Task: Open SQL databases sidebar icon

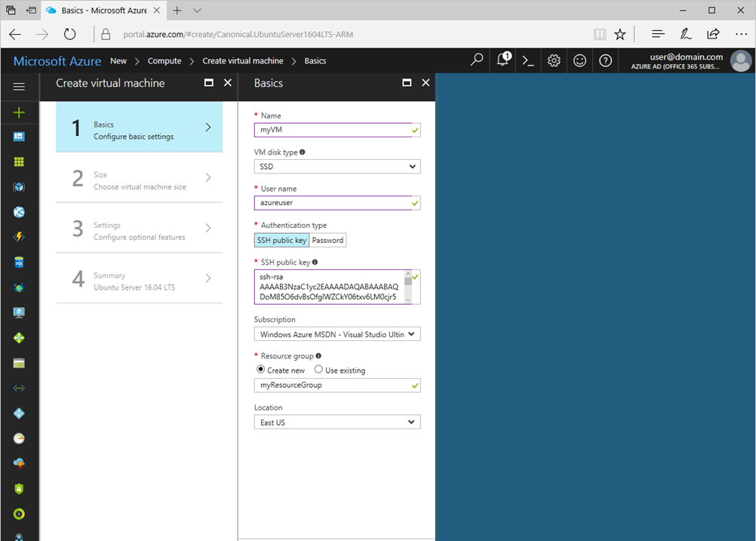Action: click(19, 263)
